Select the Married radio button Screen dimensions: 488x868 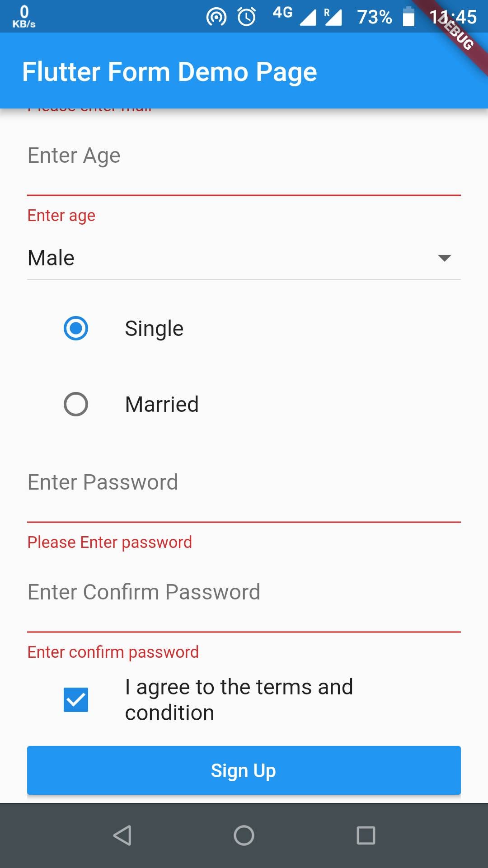point(75,404)
